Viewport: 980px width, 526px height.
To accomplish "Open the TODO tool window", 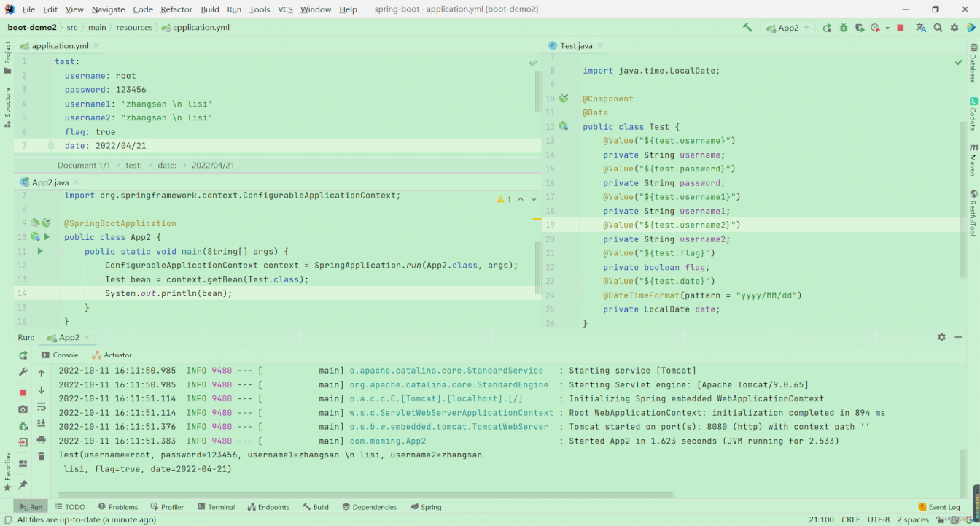I will click(x=70, y=507).
